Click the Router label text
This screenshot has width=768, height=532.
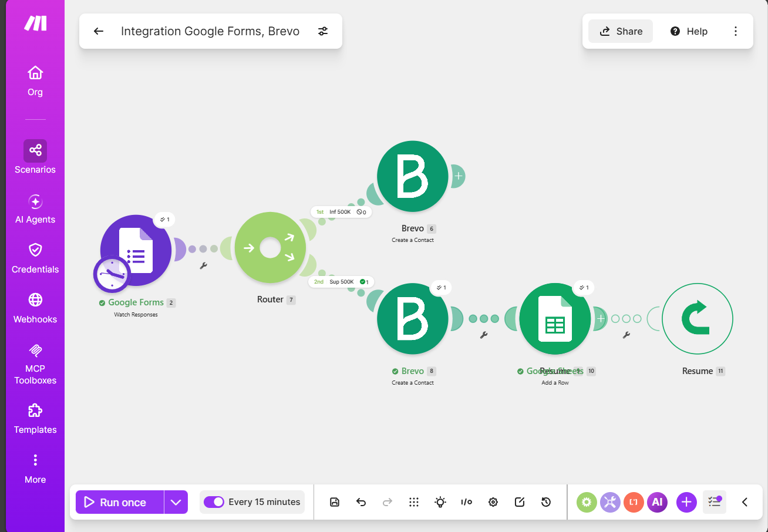[x=270, y=299]
